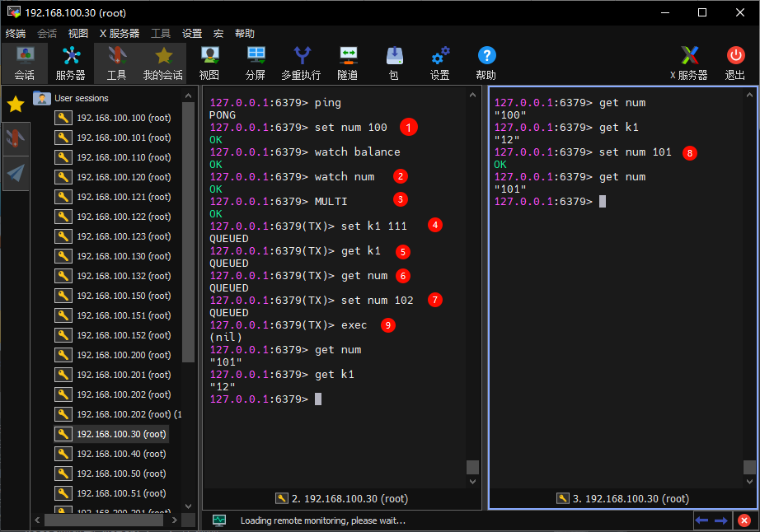Viewport: 760px width, 532px height.
Task: Click the red X button in status bar
Action: [744, 520]
